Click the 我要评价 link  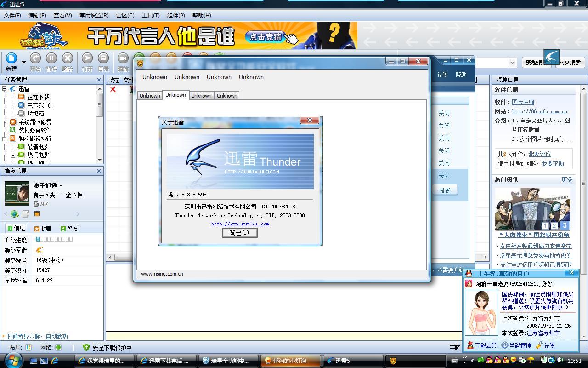pos(539,154)
